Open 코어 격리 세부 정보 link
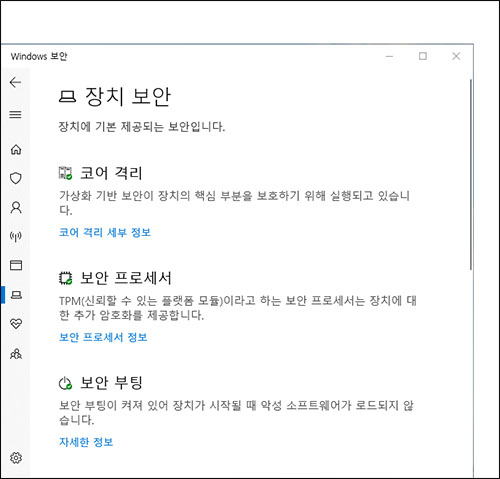Screen dimensions: 500x479 click(105, 232)
